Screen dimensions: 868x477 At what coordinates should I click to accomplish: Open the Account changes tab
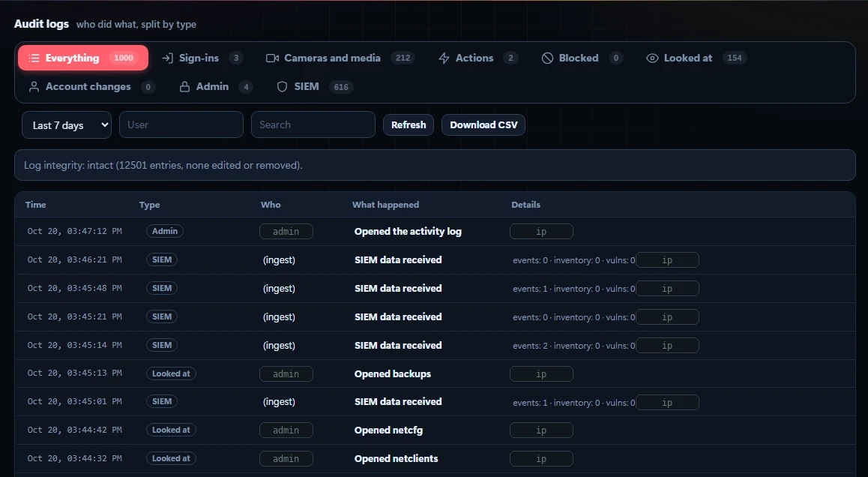click(92, 86)
